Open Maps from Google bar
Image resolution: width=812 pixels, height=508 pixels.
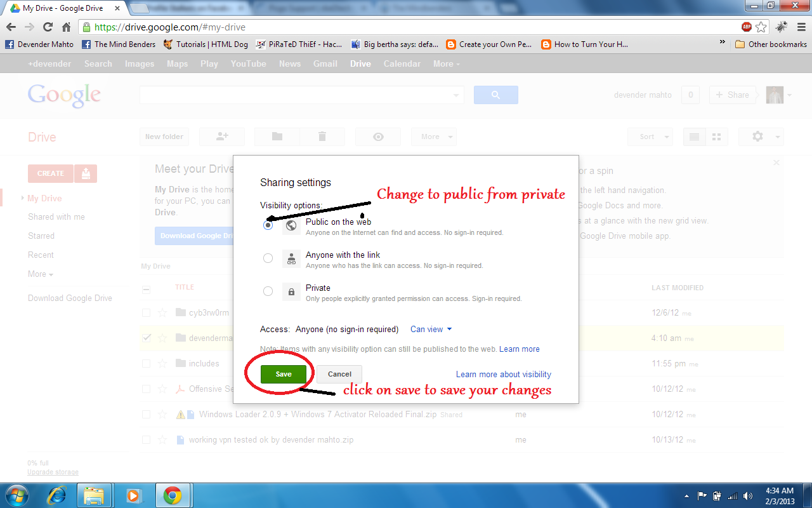click(x=178, y=63)
